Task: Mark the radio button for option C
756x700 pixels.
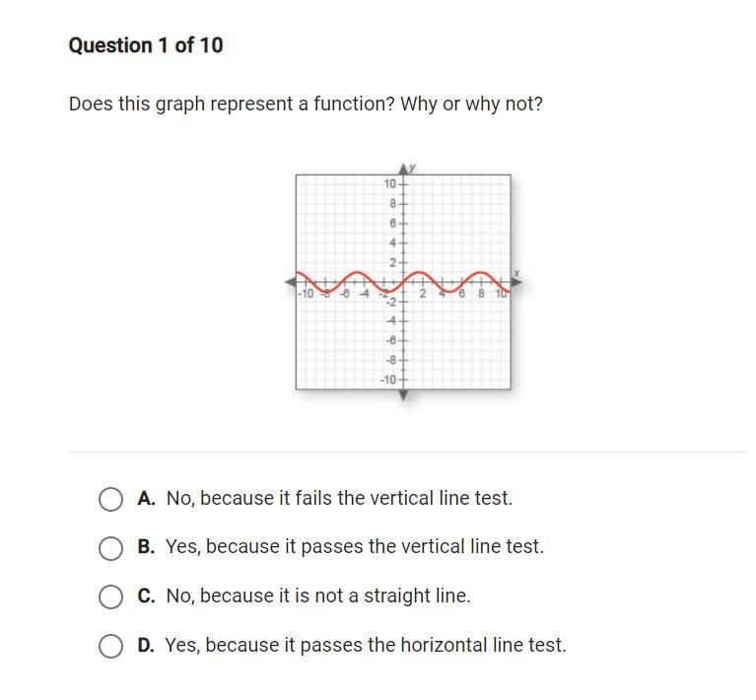Action: pyautogui.click(x=111, y=596)
